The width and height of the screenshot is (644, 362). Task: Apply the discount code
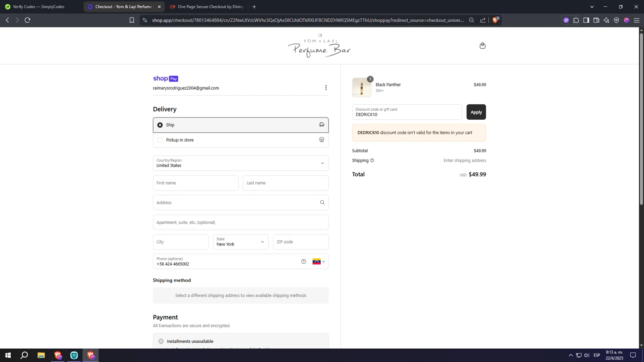pos(476,112)
